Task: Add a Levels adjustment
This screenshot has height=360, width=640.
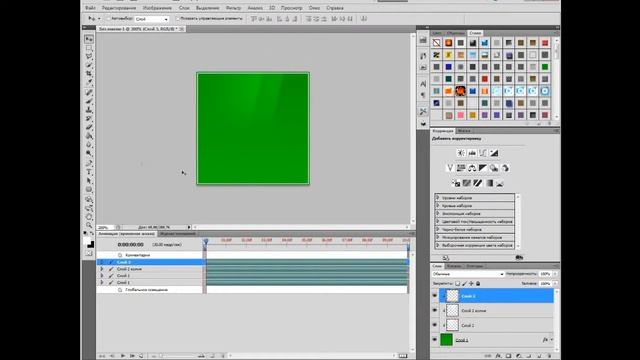Action: pyautogui.click(x=472, y=153)
